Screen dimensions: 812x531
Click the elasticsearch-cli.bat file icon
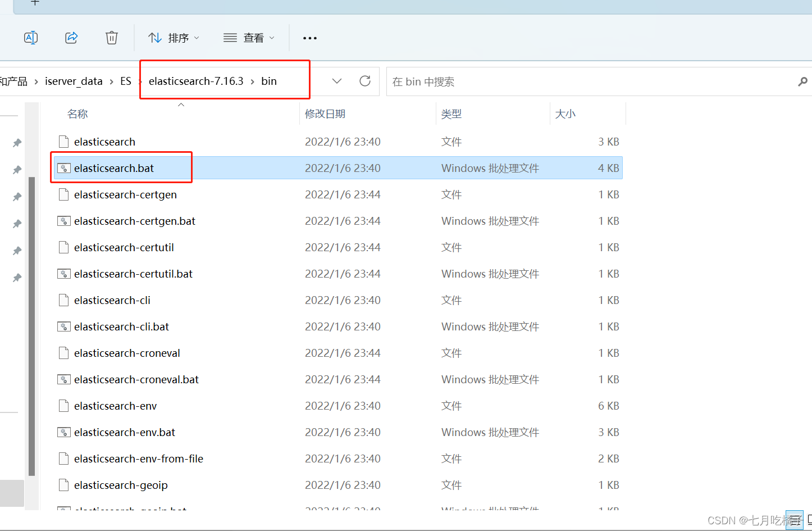click(64, 326)
